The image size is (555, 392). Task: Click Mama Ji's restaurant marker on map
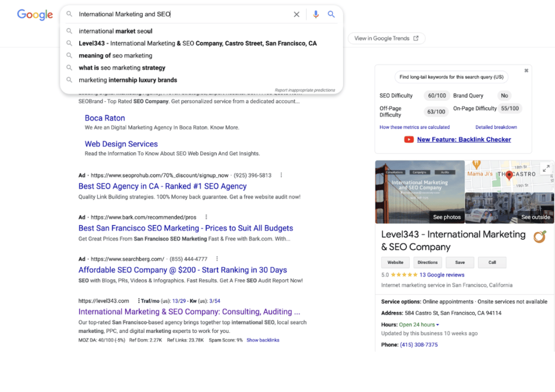(x=476, y=165)
